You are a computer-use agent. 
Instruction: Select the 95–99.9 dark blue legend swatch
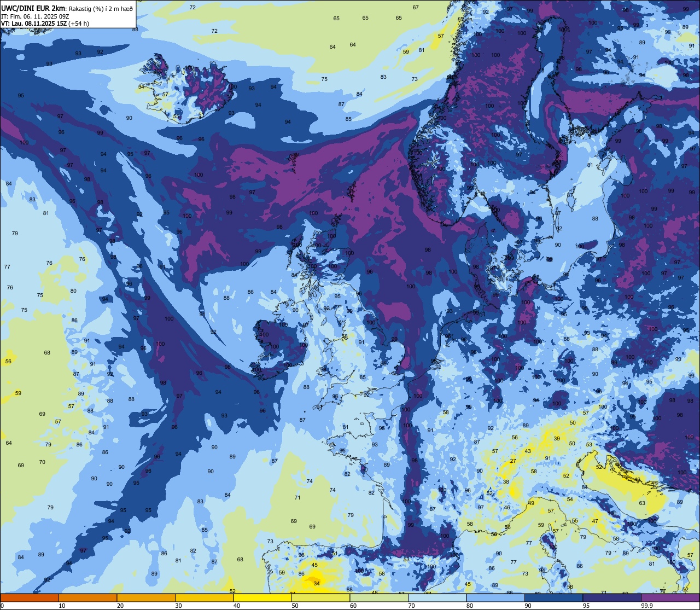[x=612, y=597]
